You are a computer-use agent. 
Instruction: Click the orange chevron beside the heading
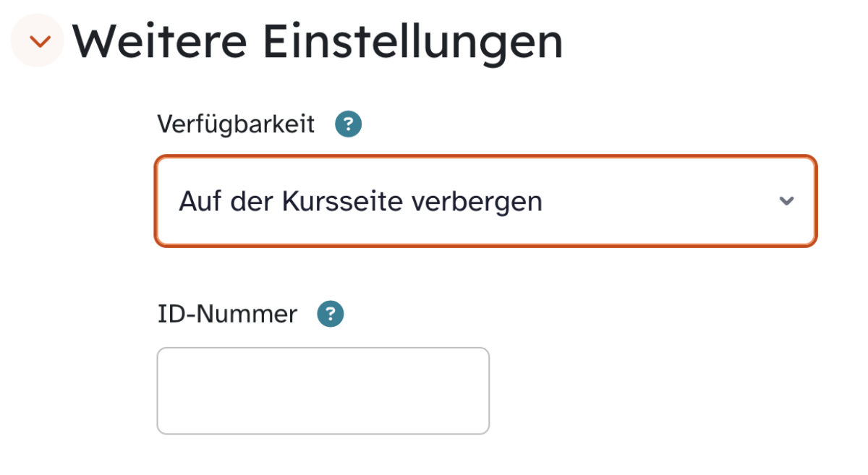coord(40,41)
